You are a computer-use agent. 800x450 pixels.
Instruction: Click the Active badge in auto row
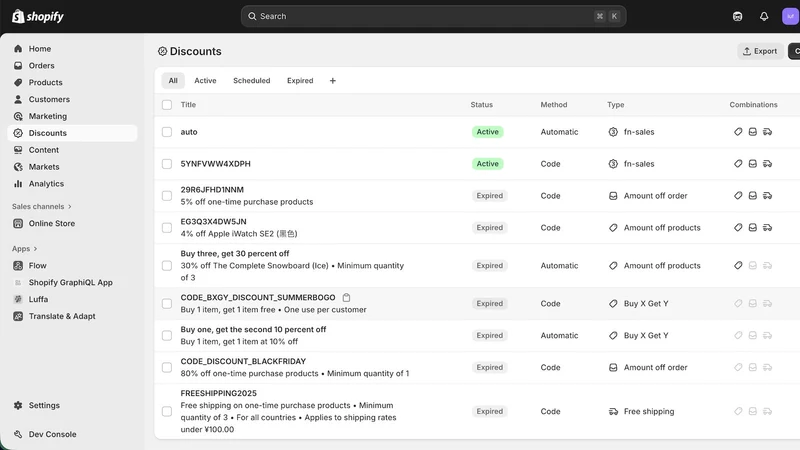[x=487, y=132]
